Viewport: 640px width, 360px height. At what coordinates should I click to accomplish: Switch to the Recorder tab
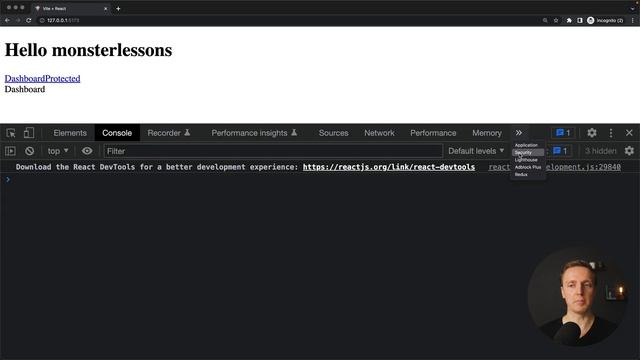[169, 133]
